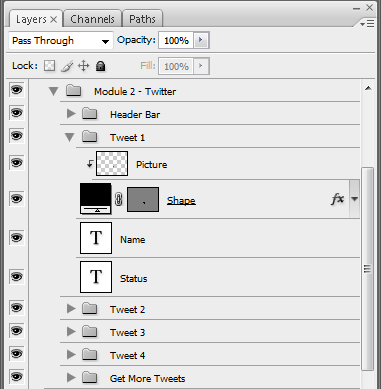This screenshot has width=381, height=389.
Task: Expand the Tweet 2 group
Action: coord(71,309)
